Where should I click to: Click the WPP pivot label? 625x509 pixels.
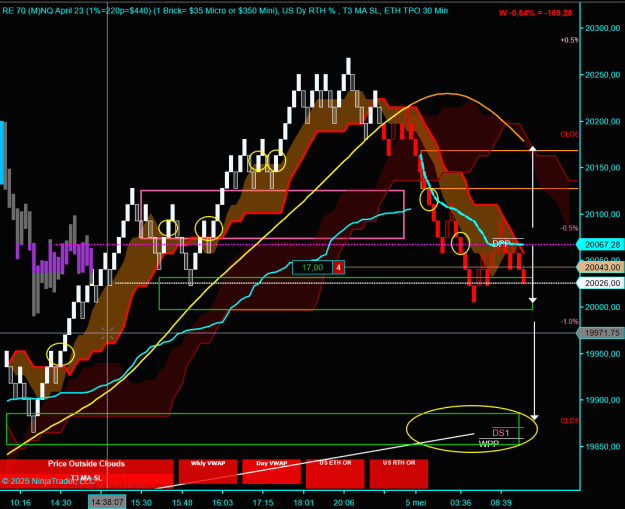489,444
